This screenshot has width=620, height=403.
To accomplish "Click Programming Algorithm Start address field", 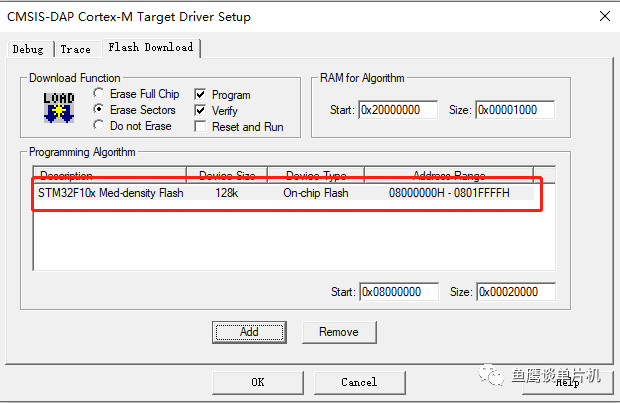I will [x=399, y=292].
